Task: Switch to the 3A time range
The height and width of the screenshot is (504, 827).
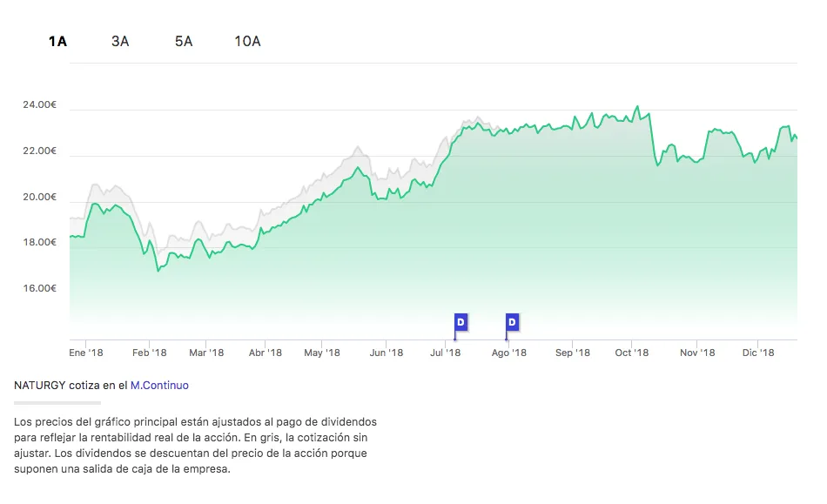Action: [x=120, y=41]
